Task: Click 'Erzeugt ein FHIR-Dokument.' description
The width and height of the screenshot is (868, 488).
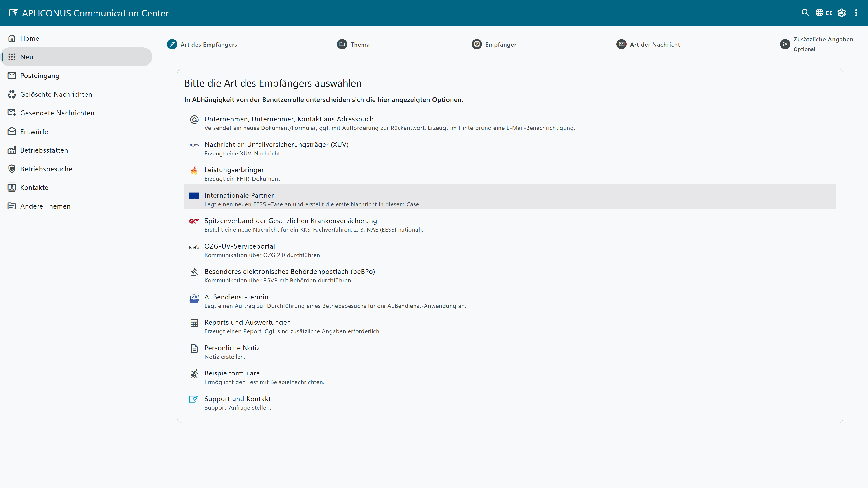Action: [x=243, y=179]
